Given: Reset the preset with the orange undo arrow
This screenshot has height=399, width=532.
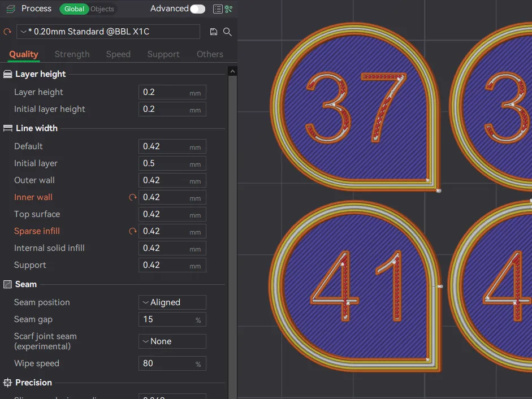Looking at the screenshot, I should (x=7, y=32).
